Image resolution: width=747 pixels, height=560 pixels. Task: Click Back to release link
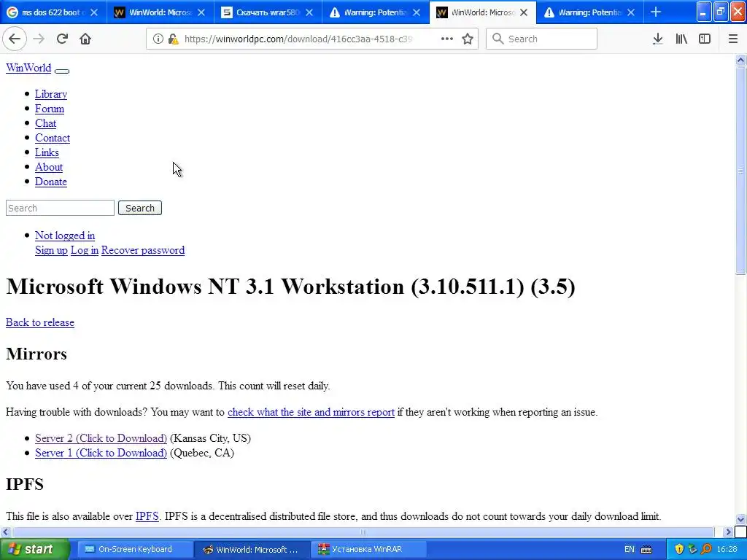[x=40, y=322]
